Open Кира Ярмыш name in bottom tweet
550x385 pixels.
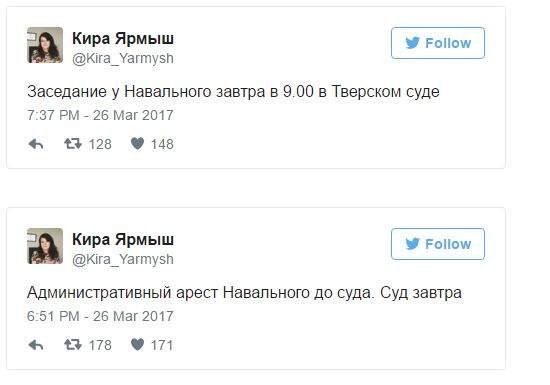[123, 239]
